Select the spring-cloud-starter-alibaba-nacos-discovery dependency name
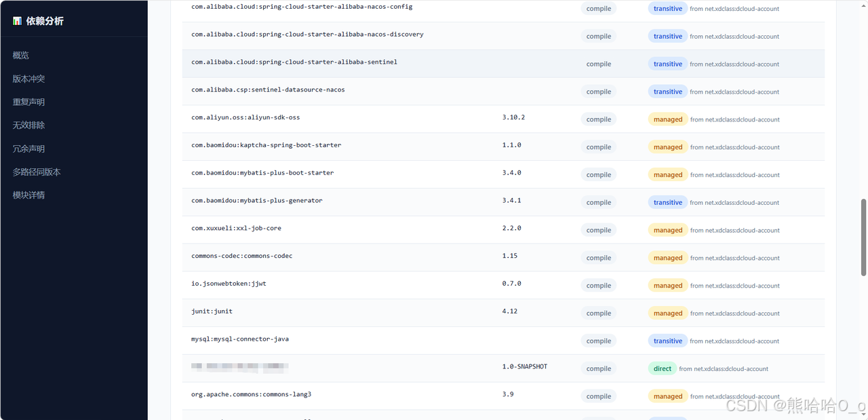 pyautogui.click(x=307, y=35)
